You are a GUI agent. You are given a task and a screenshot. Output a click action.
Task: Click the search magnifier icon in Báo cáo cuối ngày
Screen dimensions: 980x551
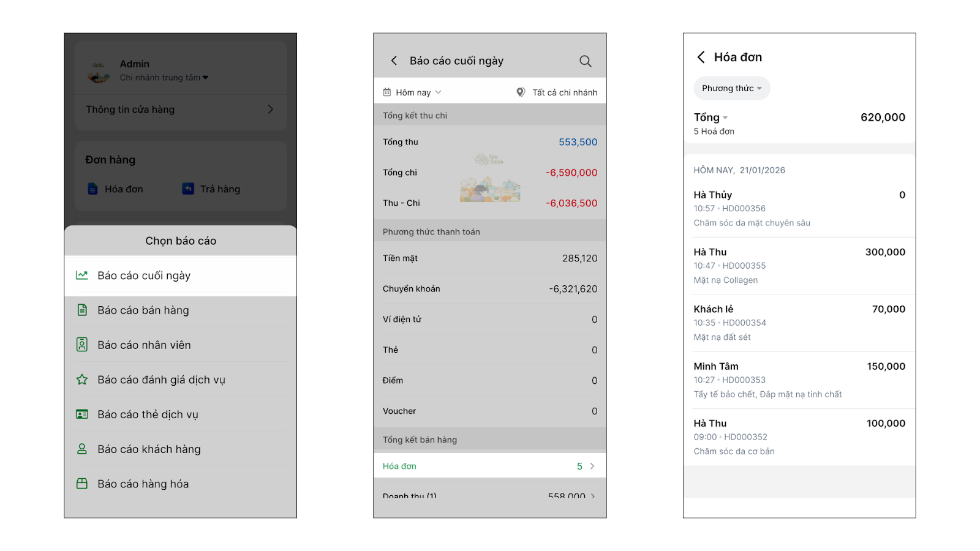585,61
